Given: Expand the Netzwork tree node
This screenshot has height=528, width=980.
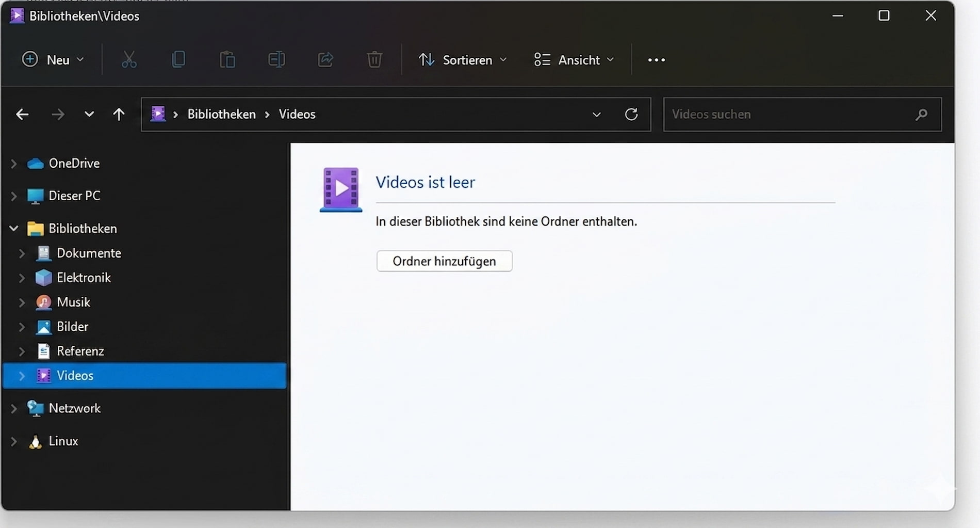Looking at the screenshot, I should click(x=14, y=408).
